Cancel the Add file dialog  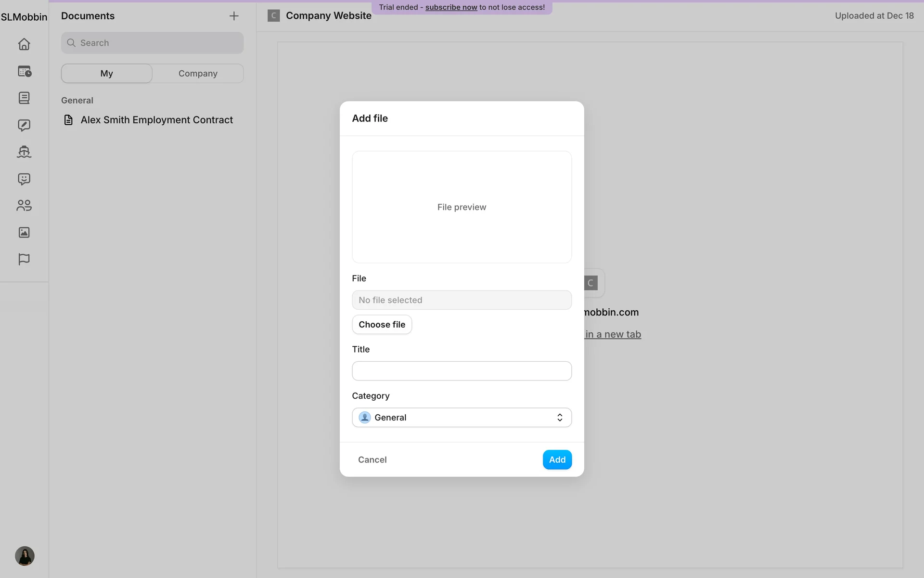click(x=372, y=460)
